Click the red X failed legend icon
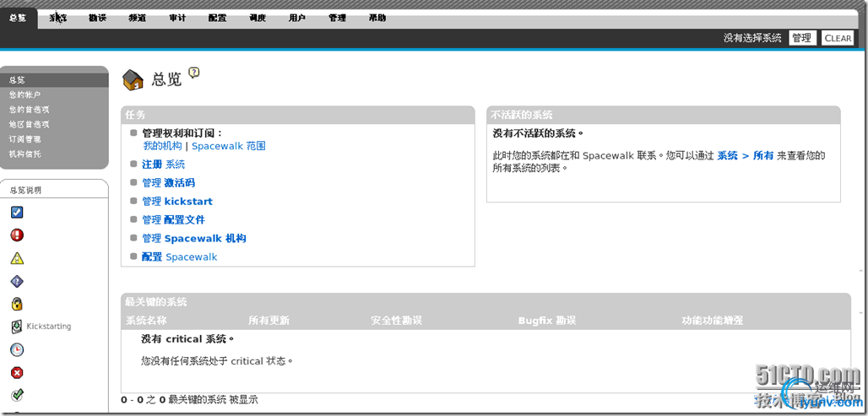868x416 pixels. 17,373
